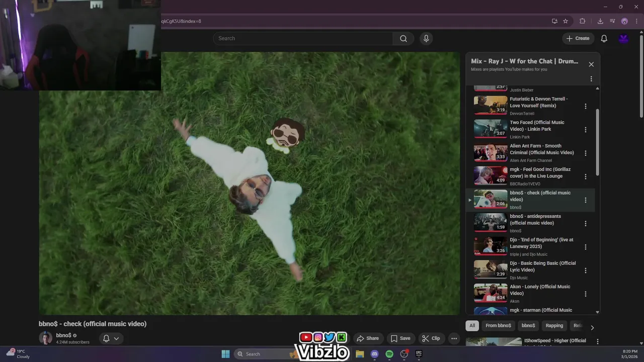
Task: Play mgk Feel Good Inc thumbnail
Action: coord(491,175)
